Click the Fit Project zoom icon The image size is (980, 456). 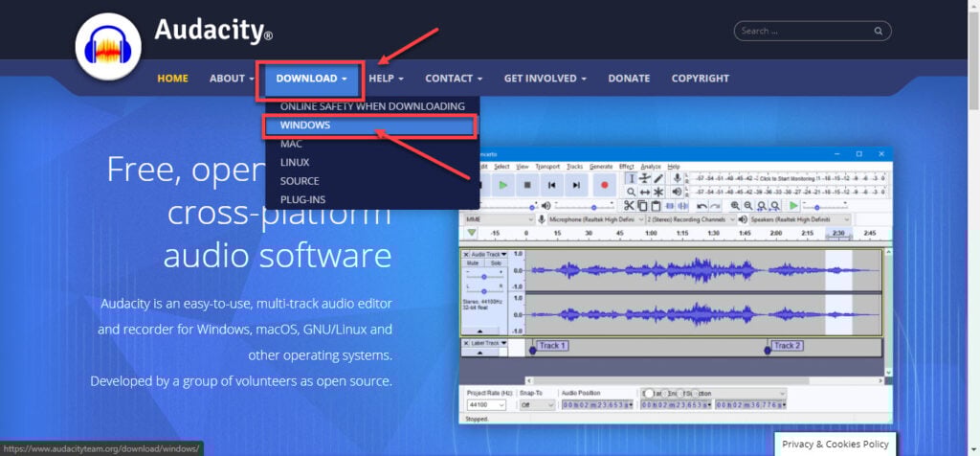775,206
